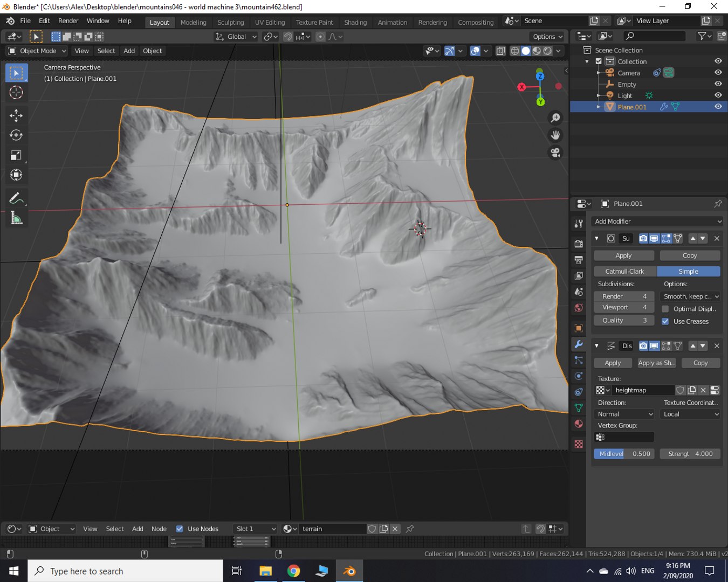Open Texture Coordinates Local dropdown

(x=690, y=414)
